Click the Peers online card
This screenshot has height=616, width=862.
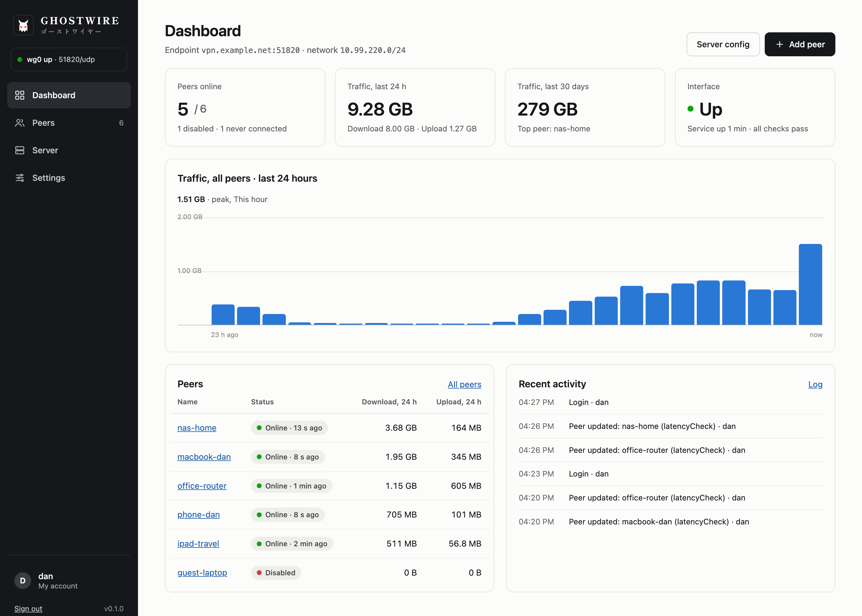click(x=245, y=107)
